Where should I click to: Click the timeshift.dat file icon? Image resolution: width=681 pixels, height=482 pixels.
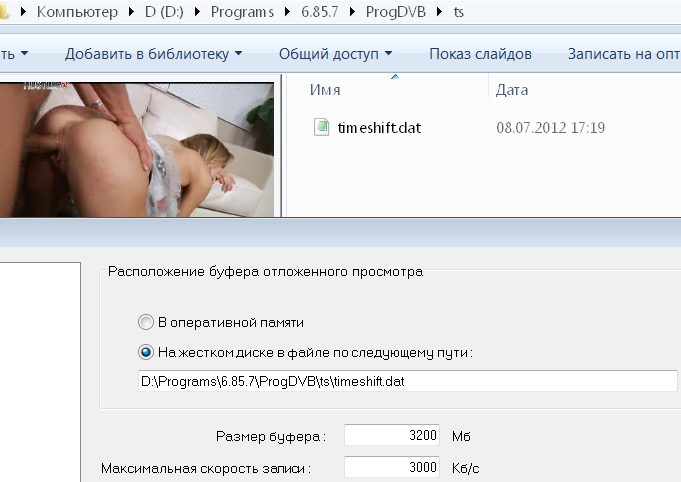(x=321, y=127)
